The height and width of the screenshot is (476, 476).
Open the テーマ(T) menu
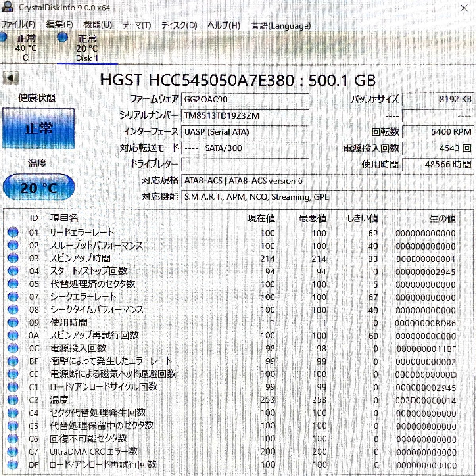point(136,25)
